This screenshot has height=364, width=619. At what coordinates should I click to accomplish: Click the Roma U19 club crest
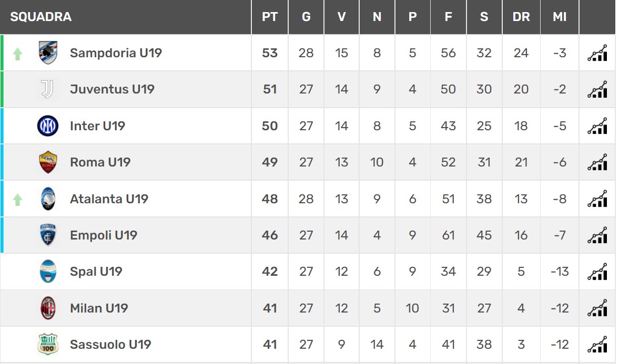[x=48, y=162]
